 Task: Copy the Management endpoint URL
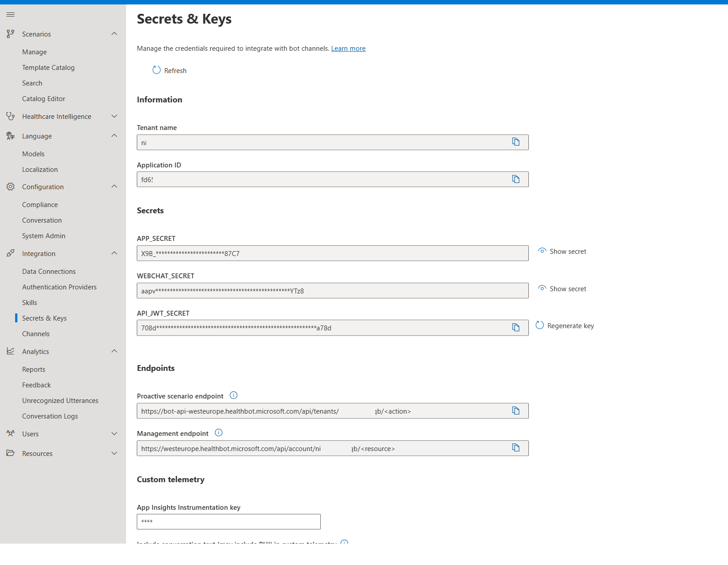click(515, 448)
